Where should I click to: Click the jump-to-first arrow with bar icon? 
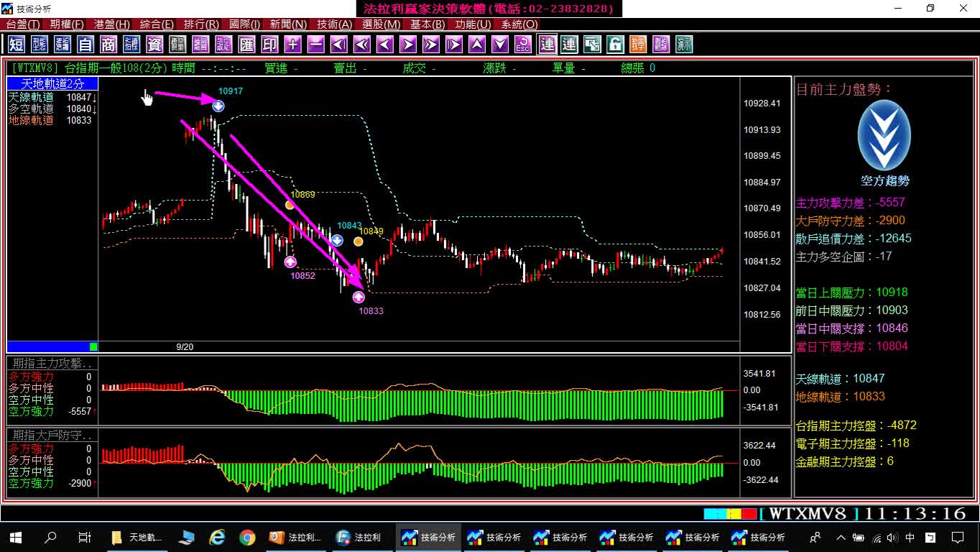(338, 45)
